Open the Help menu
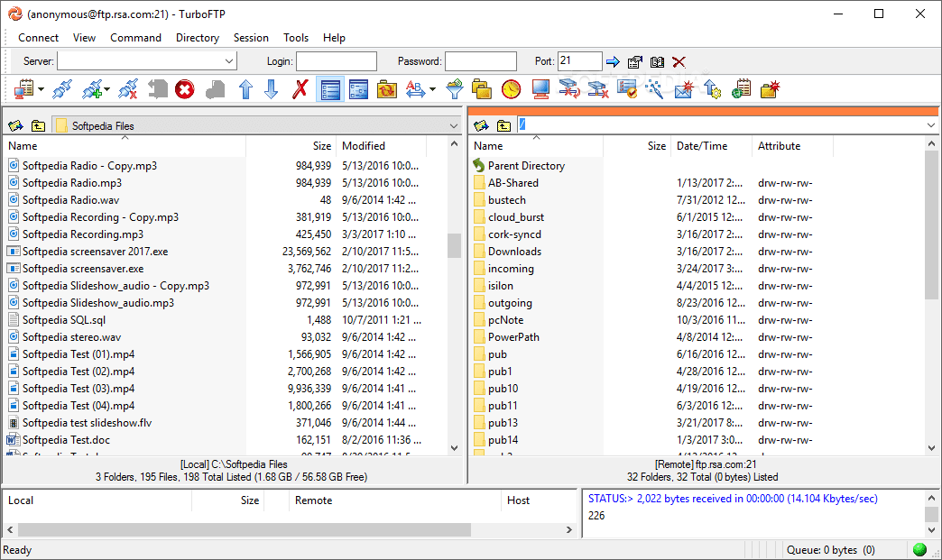 tap(334, 38)
